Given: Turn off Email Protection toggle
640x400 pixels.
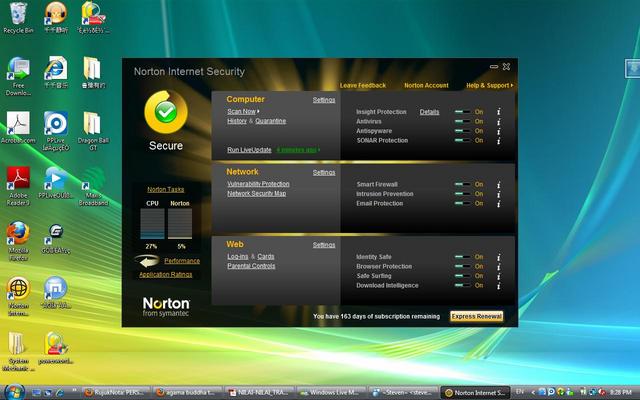Looking at the screenshot, I should click(462, 204).
